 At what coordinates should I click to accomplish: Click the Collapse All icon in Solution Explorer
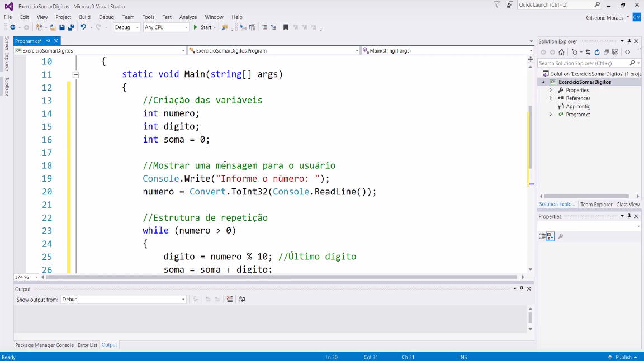pyautogui.click(x=606, y=52)
